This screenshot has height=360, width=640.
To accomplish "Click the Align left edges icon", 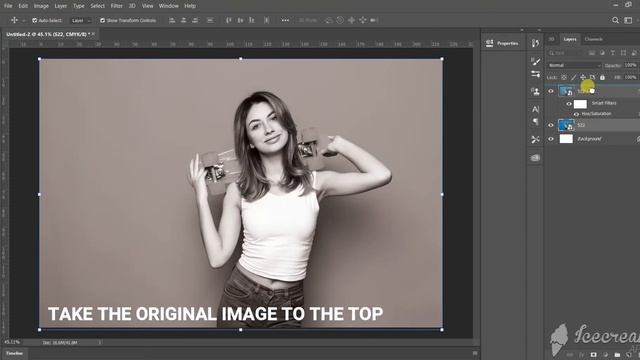I will click(x=172, y=20).
